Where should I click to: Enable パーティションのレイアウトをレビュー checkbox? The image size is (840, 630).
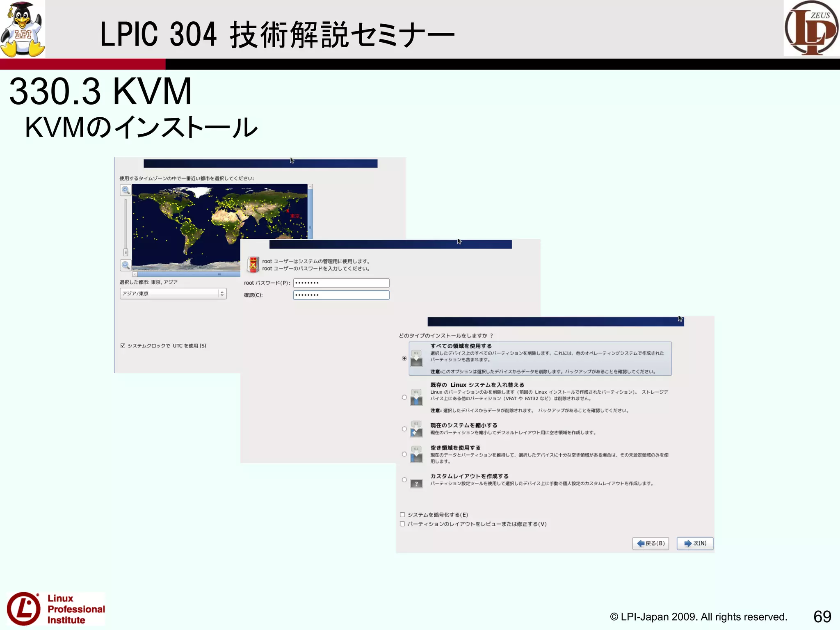point(402,524)
